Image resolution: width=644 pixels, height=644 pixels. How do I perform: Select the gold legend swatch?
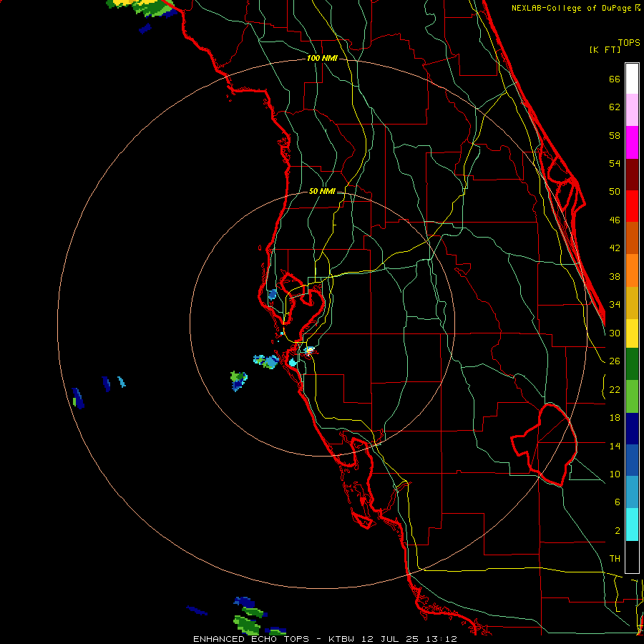pyautogui.click(x=632, y=303)
